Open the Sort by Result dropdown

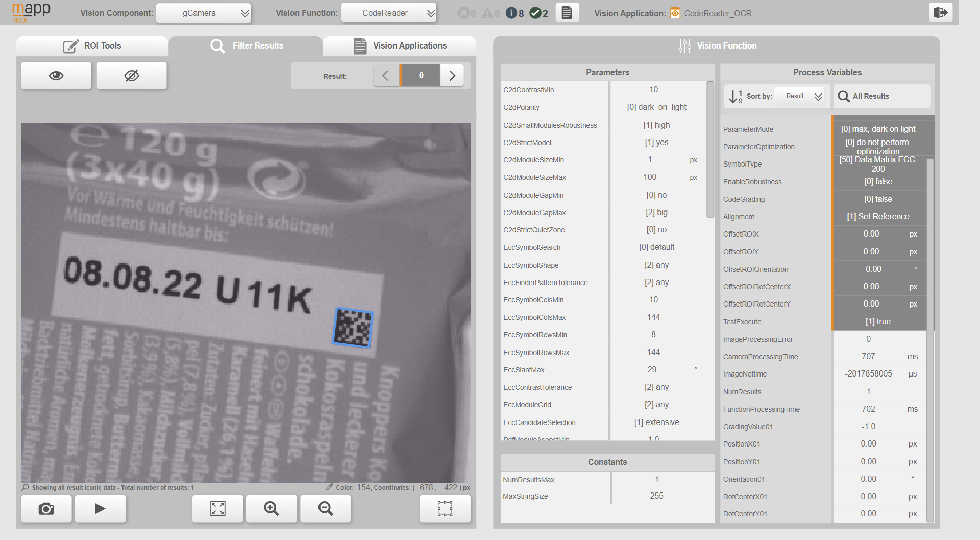[x=799, y=96]
